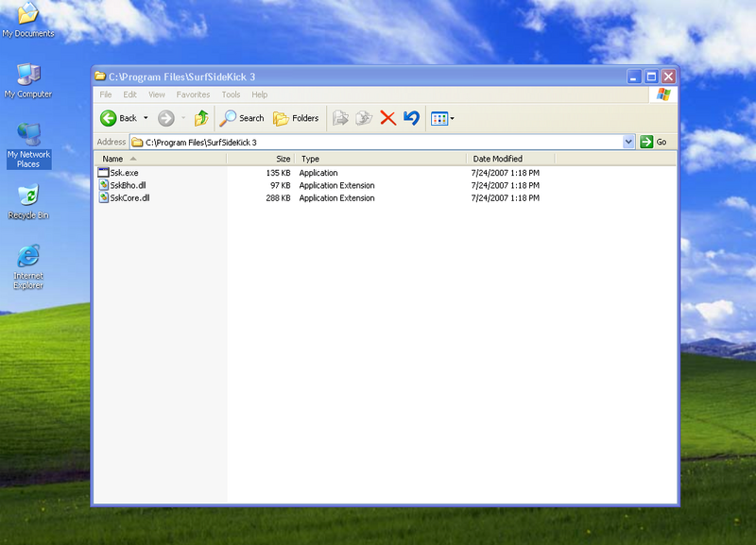Select the Internet Explorer desktop icon

pos(28,267)
